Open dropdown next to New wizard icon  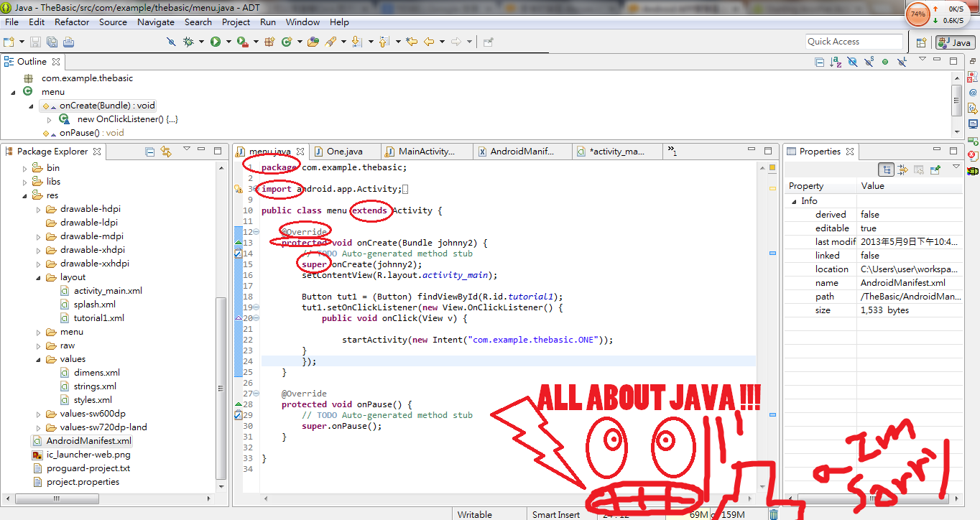pyautogui.click(x=22, y=42)
